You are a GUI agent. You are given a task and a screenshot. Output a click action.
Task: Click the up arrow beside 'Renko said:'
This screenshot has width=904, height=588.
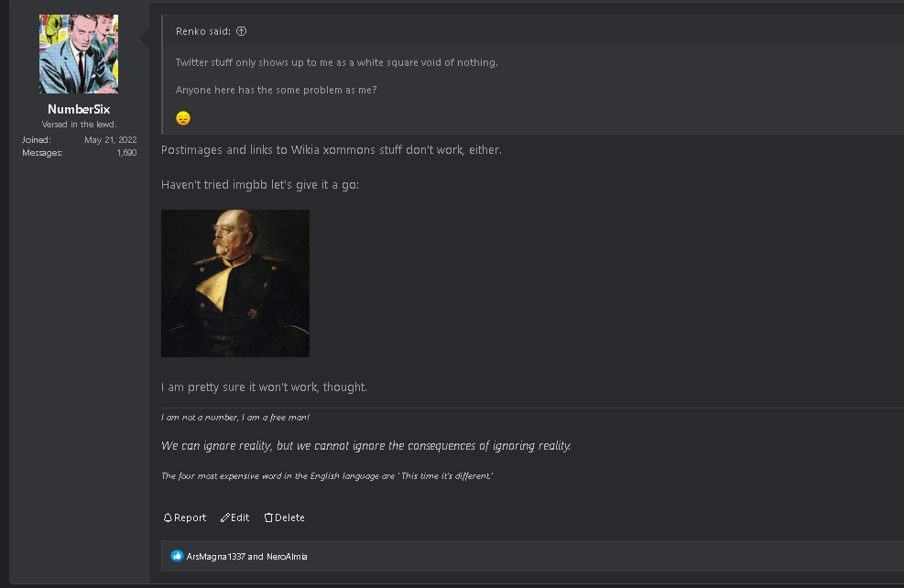point(242,31)
